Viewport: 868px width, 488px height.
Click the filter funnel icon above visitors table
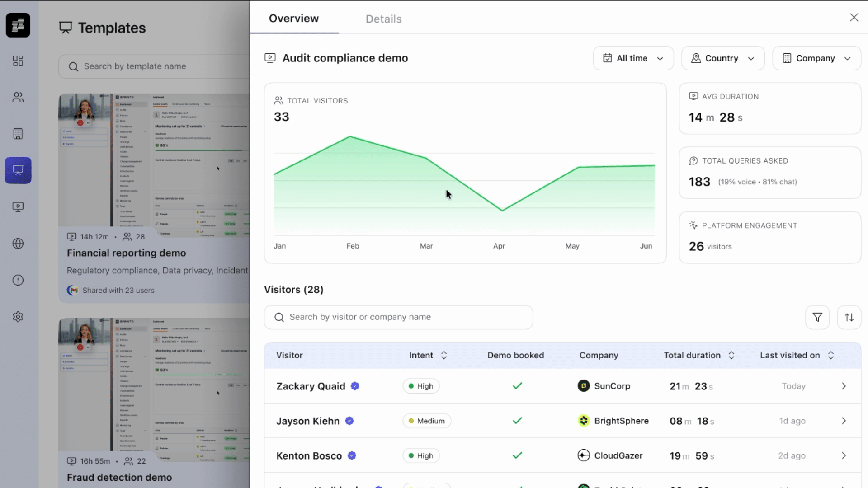click(817, 317)
